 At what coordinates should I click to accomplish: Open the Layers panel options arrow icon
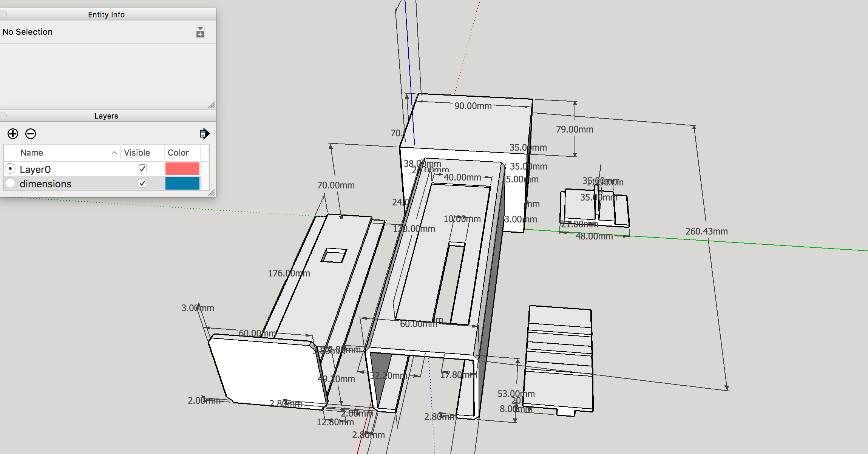pos(204,133)
